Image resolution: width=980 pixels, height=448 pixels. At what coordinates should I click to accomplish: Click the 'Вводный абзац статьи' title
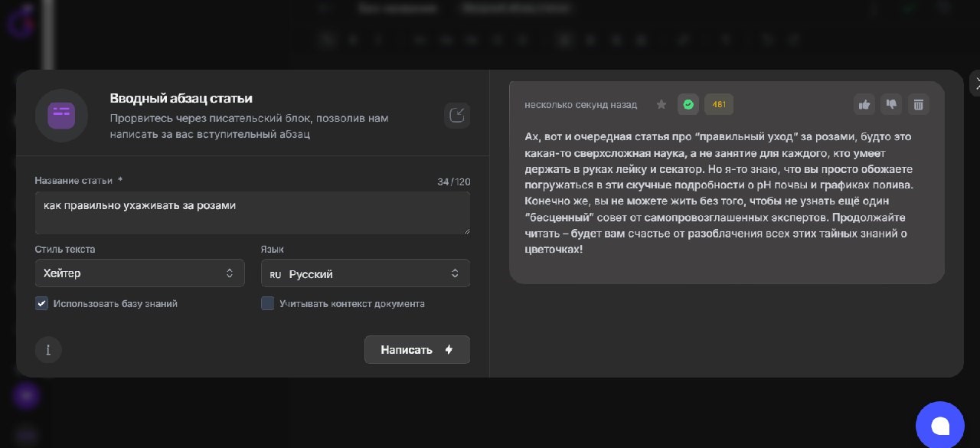click(181, 98)
